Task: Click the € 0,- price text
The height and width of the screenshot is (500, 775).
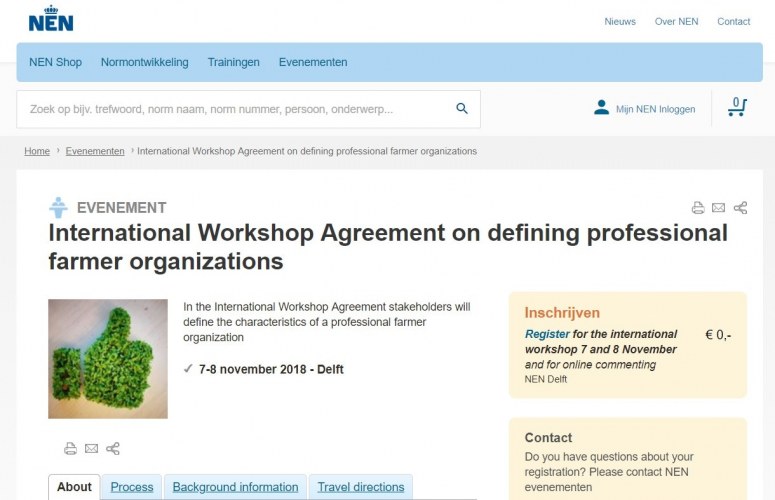Action: [718, 335]
